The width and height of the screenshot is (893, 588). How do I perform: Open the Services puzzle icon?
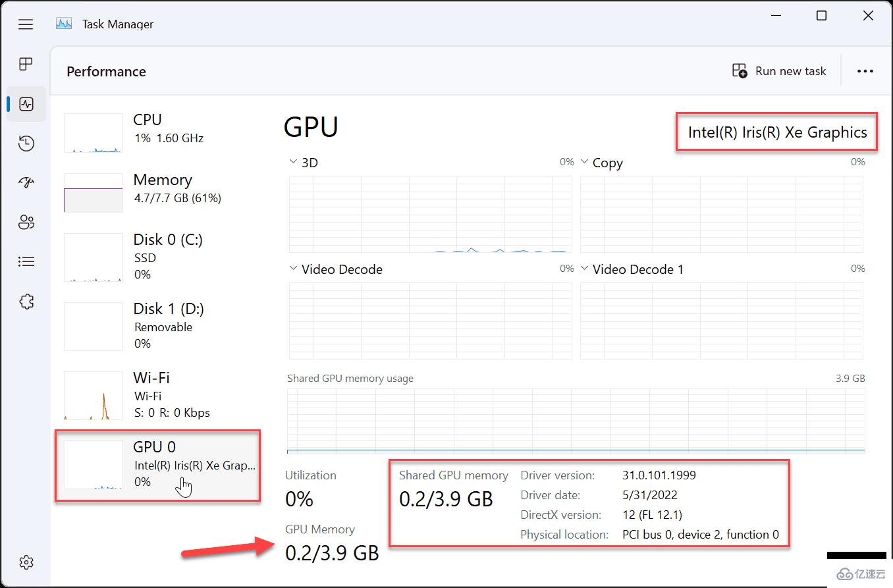[26, 302]
